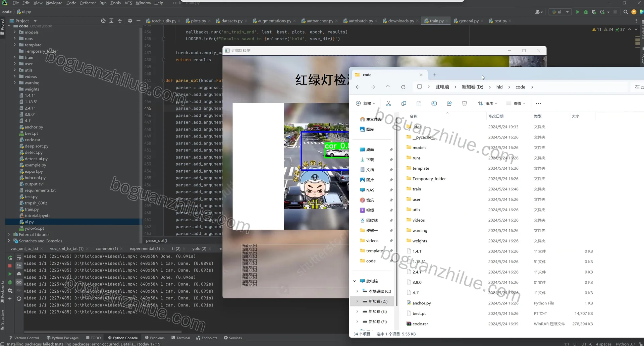Open the 排序 sort dropdown in Explorer

[x=487, y=104]
